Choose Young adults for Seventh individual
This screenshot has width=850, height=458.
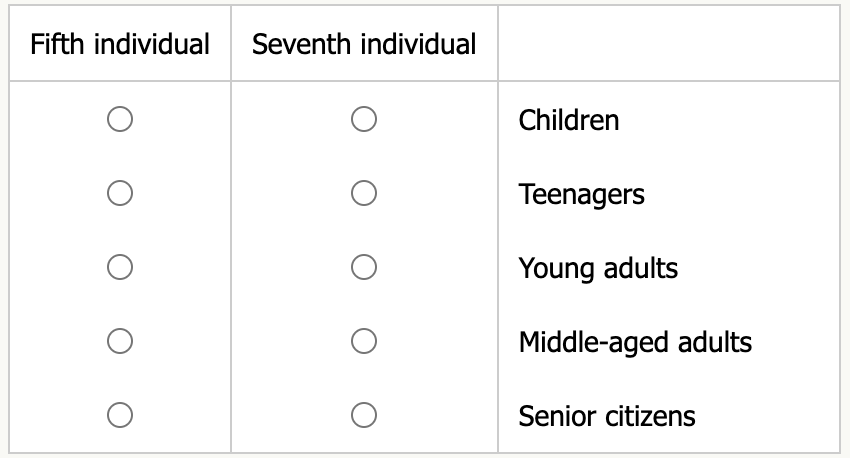(364, 268)
